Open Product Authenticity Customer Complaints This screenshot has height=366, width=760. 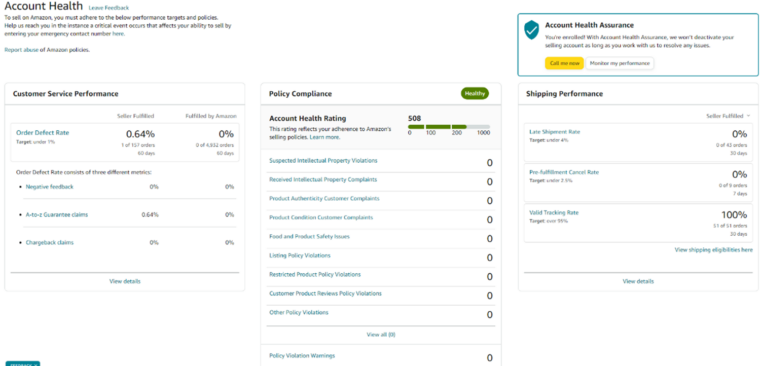coord(324,199)
